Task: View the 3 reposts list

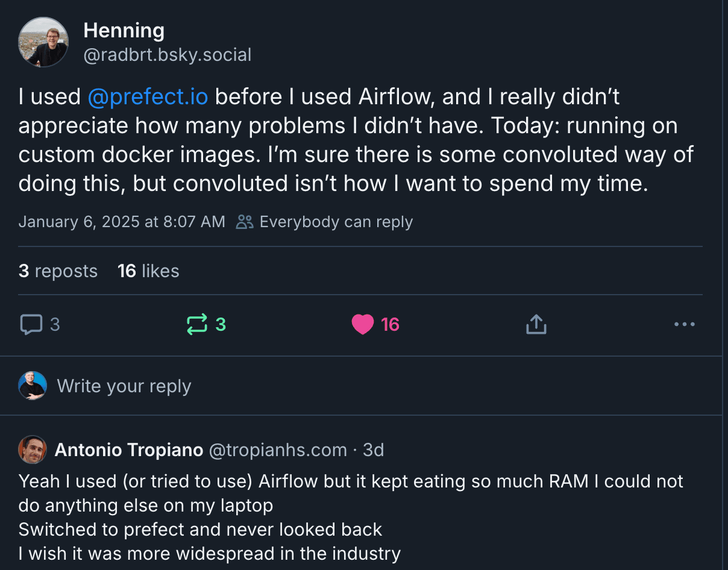Action: 58,271
